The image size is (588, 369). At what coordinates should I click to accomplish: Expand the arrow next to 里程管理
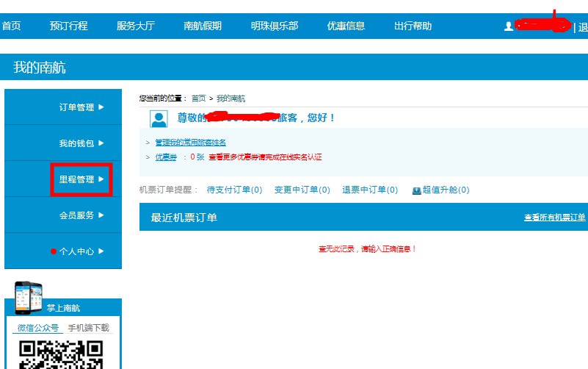(x=101, y=179)
